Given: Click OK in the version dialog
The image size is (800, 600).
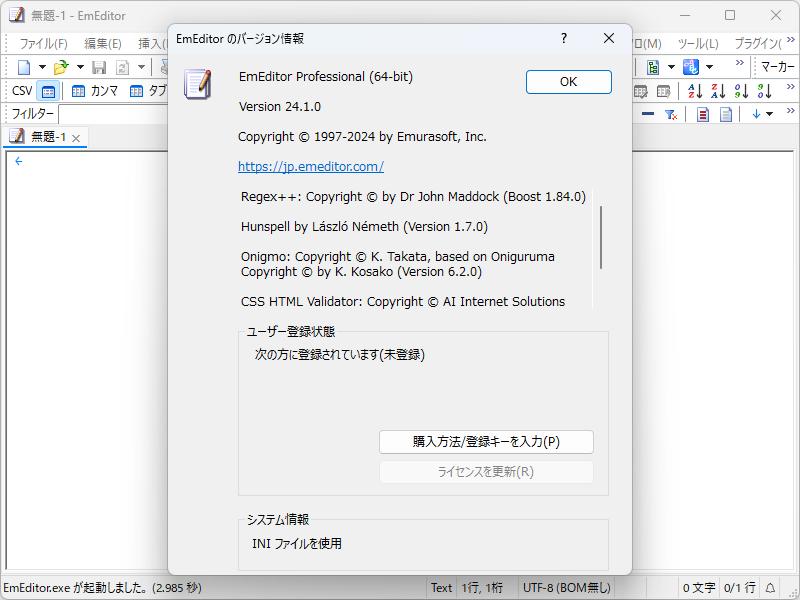Looking at the screenshot, I should (568, 82).
